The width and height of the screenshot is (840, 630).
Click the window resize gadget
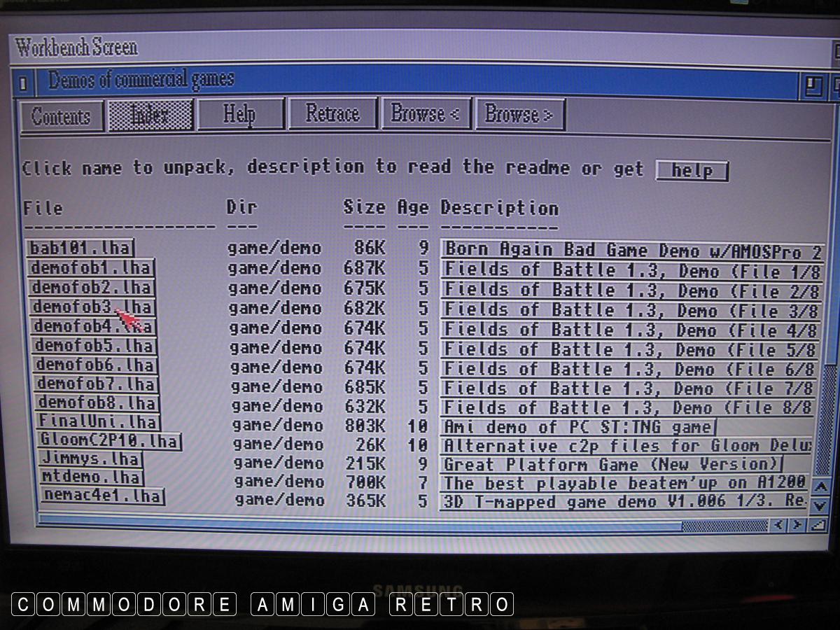[x=817, y=524]
